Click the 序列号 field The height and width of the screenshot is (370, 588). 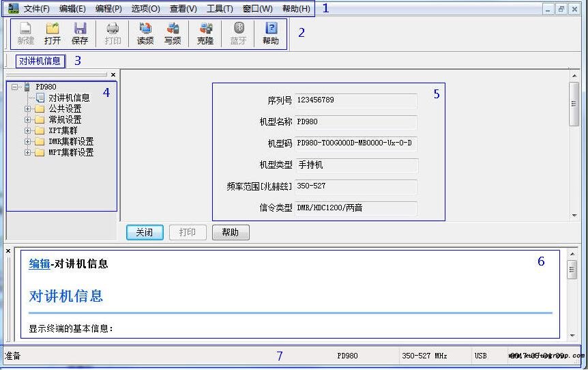click(x=356, y=100)
